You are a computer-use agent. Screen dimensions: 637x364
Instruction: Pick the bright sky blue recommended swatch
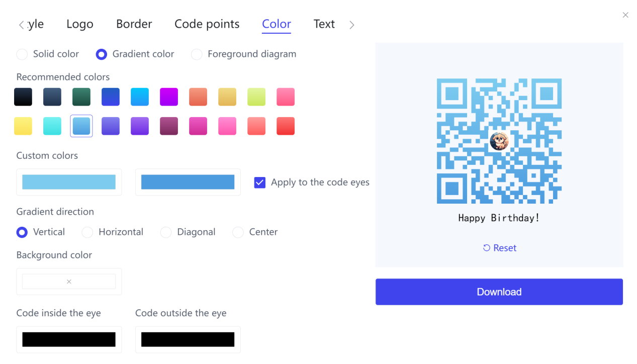point(140,97)
